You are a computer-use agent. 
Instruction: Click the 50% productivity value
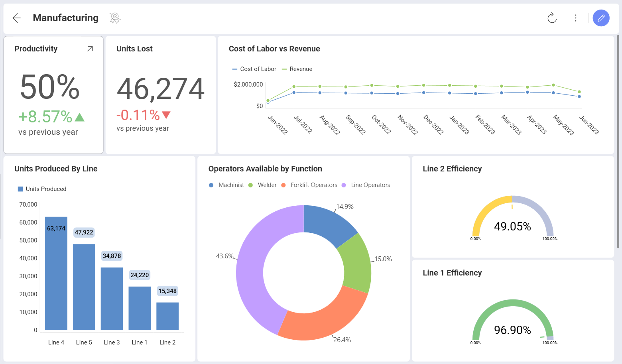pos(50,87)
